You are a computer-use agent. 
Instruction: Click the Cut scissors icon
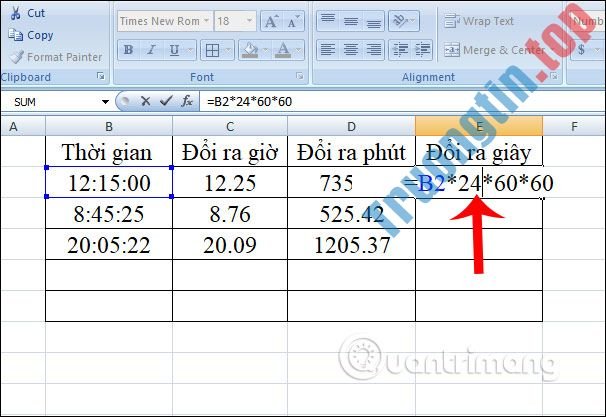point(15,13)
